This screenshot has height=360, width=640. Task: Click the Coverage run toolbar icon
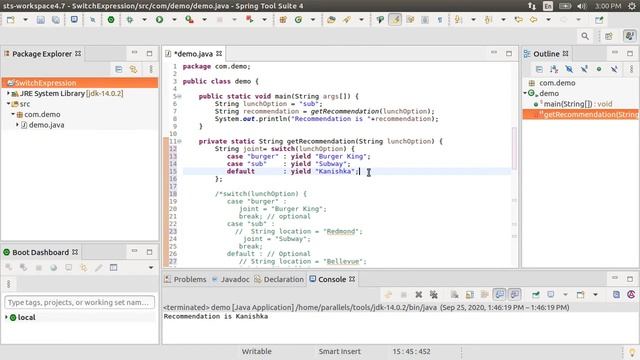click(189, 20)
